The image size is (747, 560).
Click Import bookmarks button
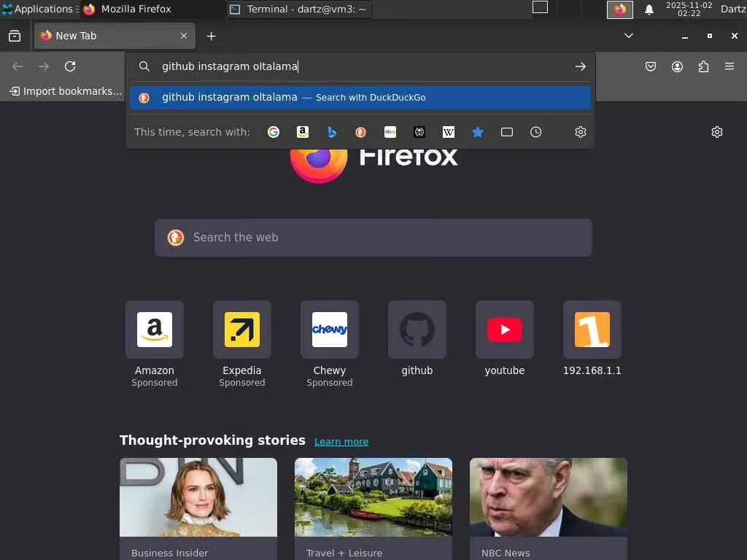66,91
